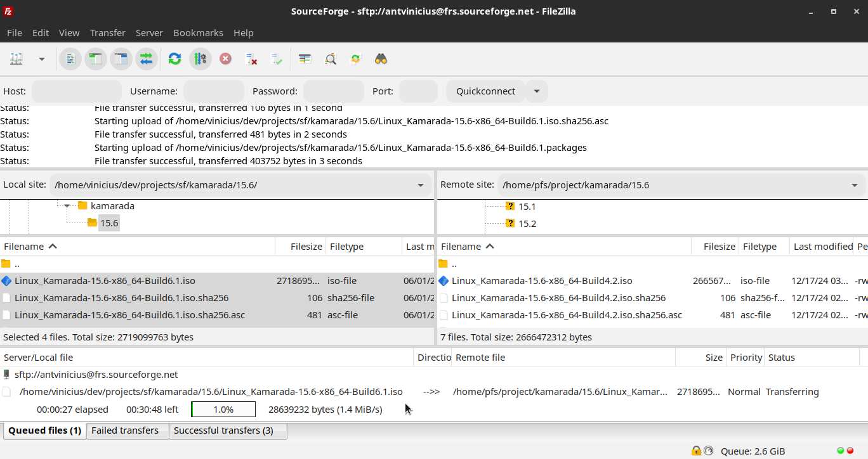This screenshot has height=459, width=868.
Task: Sort local files by Filetype column
Action: [x=364, y=247]
